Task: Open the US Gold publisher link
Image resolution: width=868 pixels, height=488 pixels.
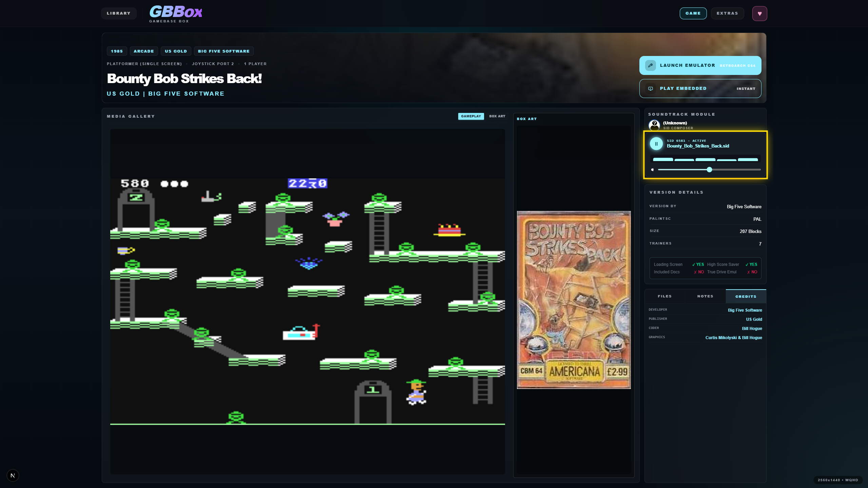Action: [x=754, y=319]
